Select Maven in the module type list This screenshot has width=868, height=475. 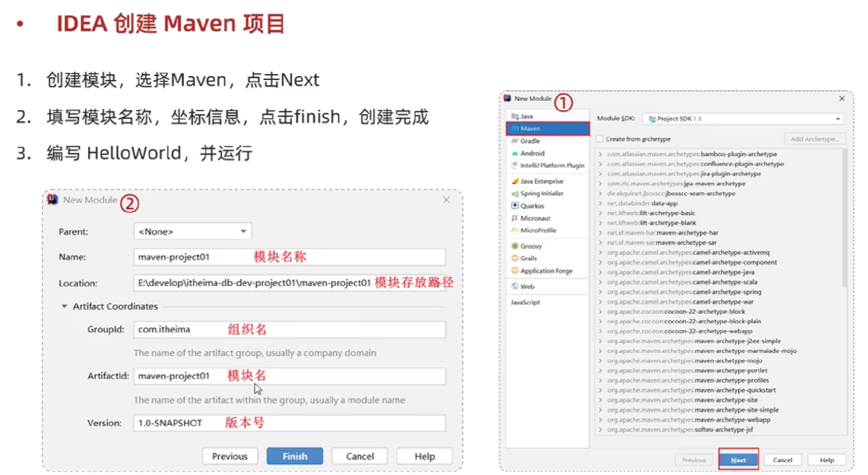click(547, 128)
